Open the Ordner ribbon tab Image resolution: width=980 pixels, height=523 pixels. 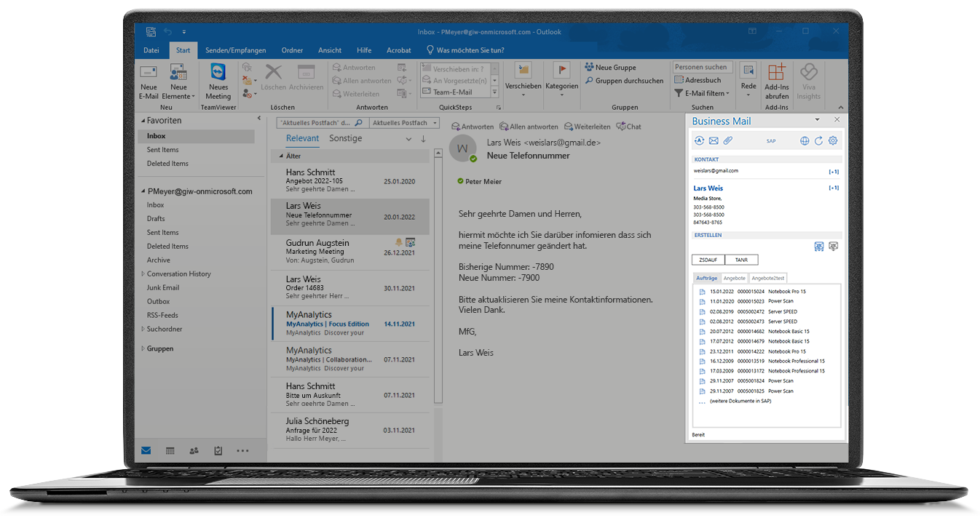click(292, 50)
